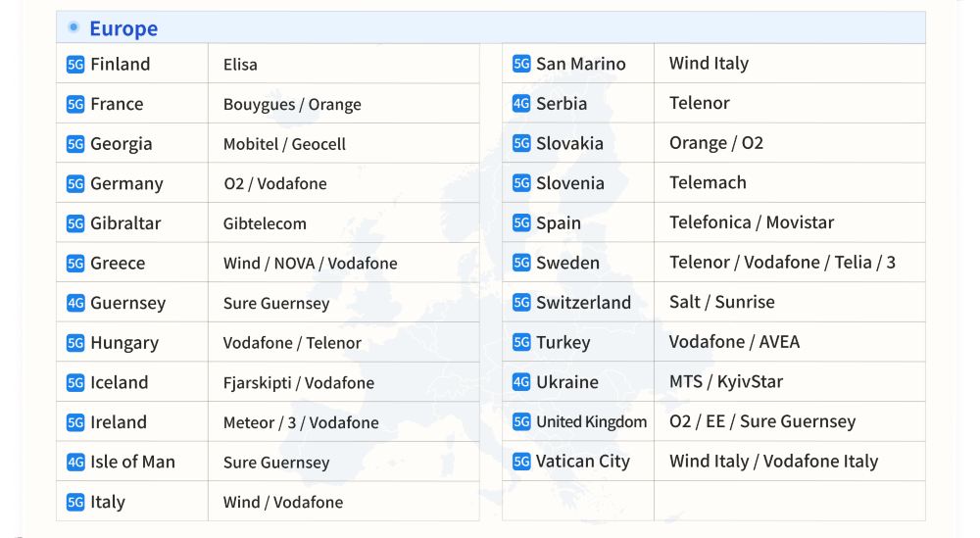This screenshot has width=980, height=538.
Task: Select the Telefonica / Movistar carrier text
Action: tap(752, 222)
